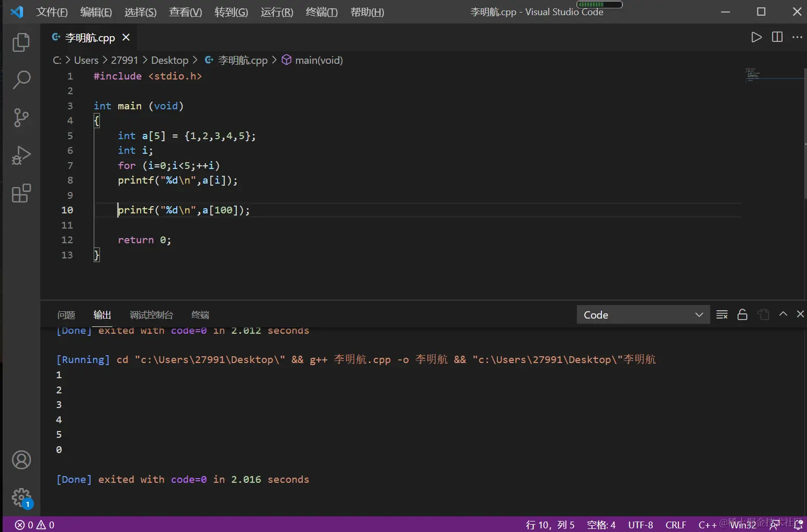Maximize the panel with the up chevron

click(783, 314)
